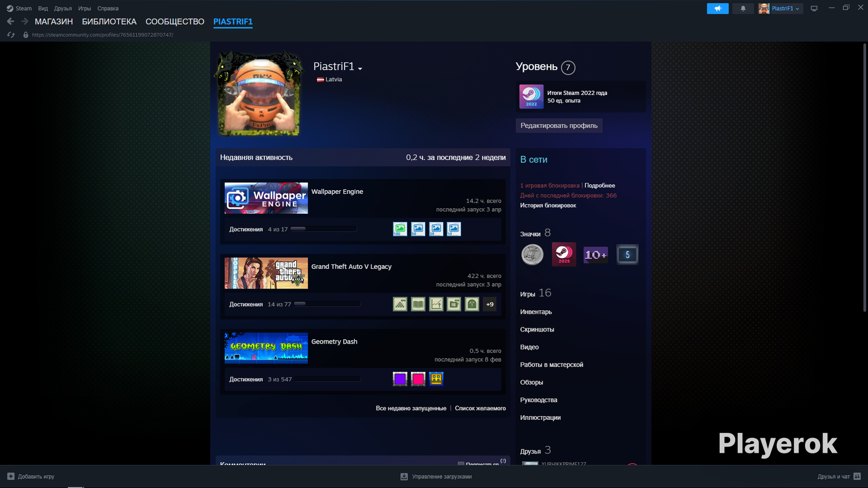This screenshot has width=868, height=488.
Task: Click Geometry Dash pink square achievement
Action: 418,379
